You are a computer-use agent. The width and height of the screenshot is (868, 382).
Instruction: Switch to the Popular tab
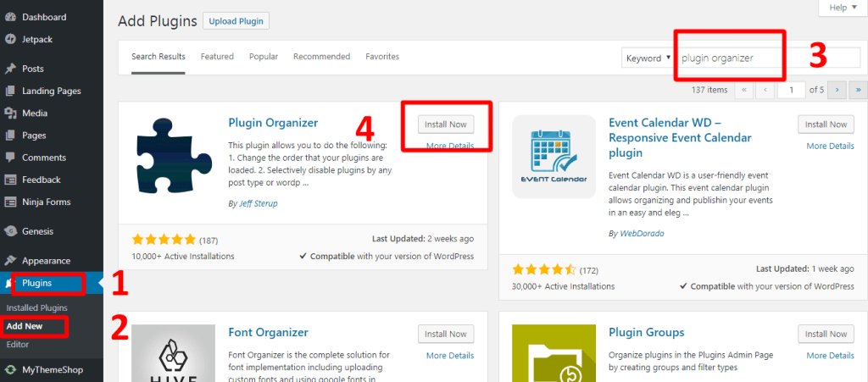[x=264, y=57]
